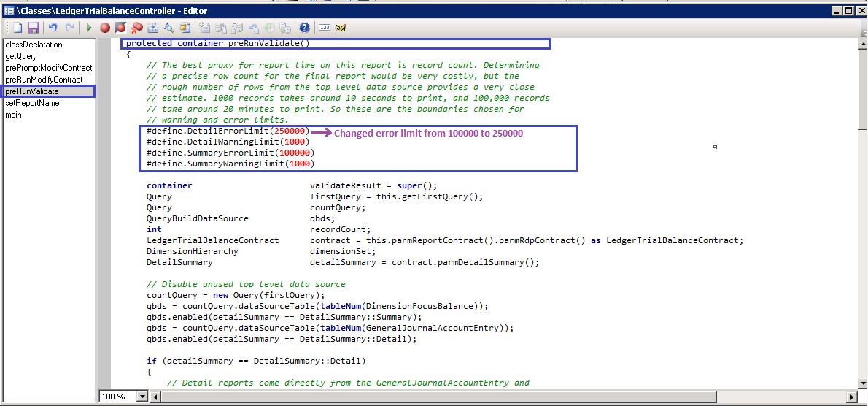Click the 'recordCount;' variable declaration
This screenshot has height=406, width=868.
[341, 229]
